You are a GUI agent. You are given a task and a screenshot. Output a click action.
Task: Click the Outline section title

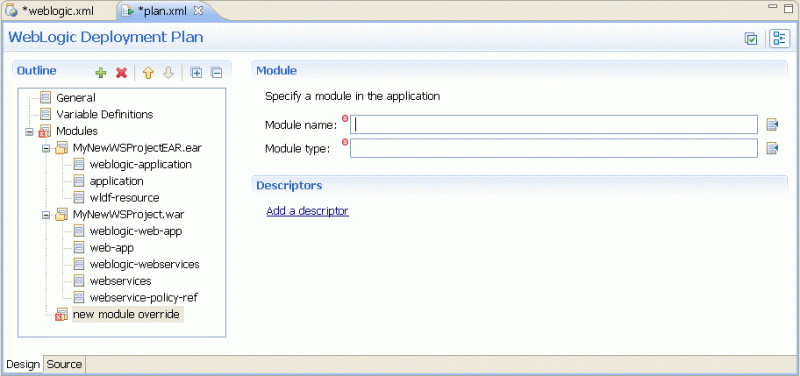[x=37, y=71]
